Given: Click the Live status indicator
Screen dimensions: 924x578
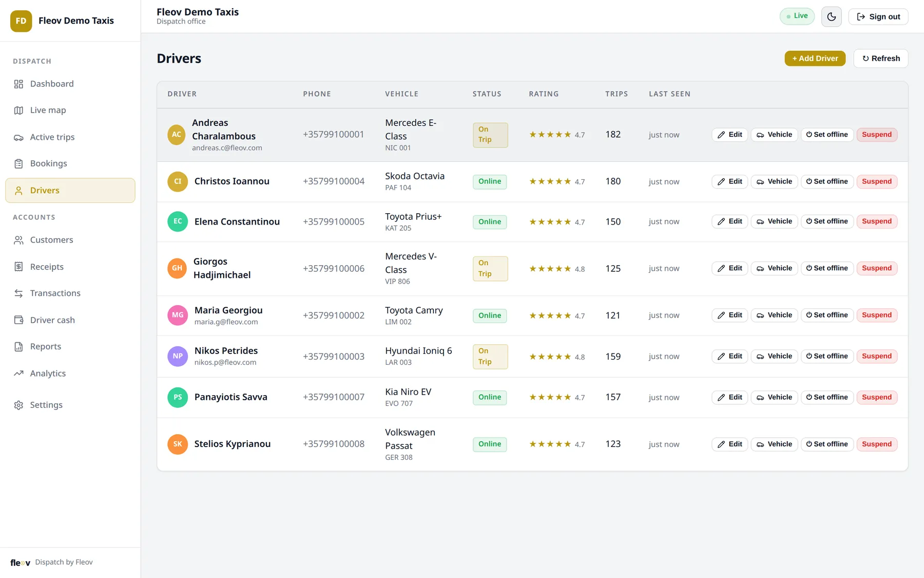Looking at the screenshot, I should [797, 16].
